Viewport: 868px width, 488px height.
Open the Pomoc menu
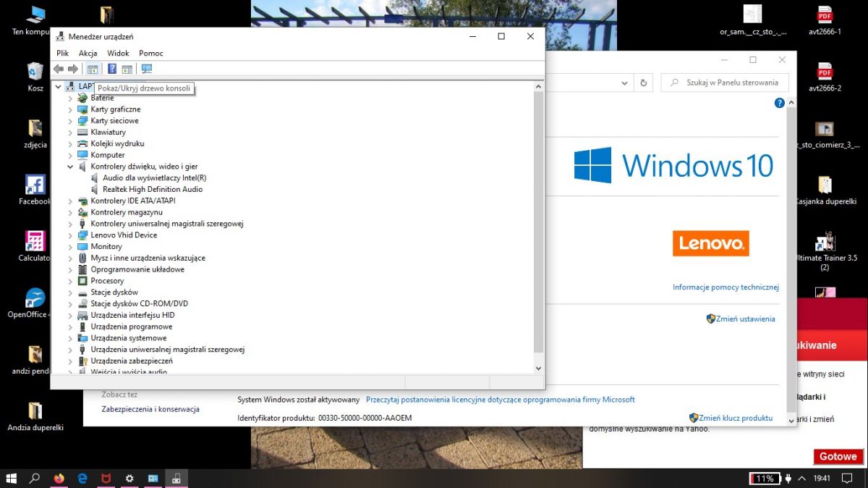151,53
